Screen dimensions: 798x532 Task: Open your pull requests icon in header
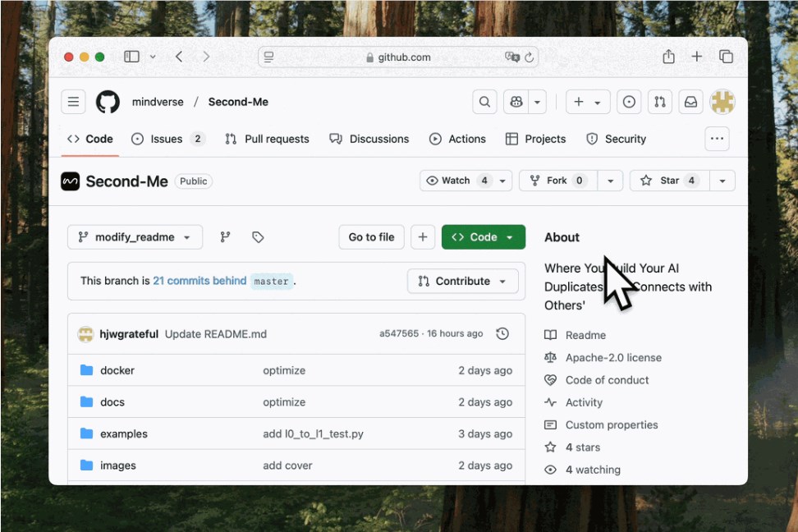click(660, 102)
